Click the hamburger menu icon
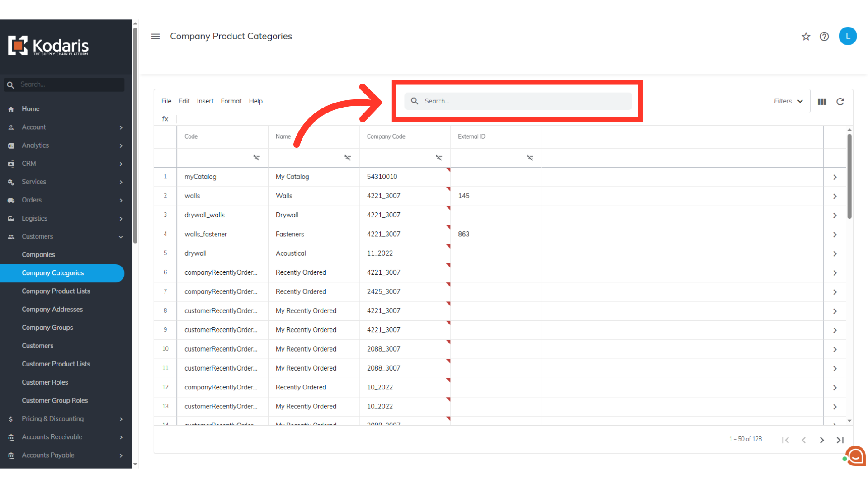Viewport: 868px width, 488px height. pos(155,37)
